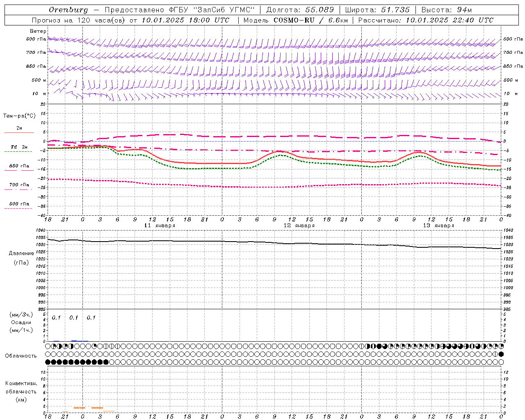This screenshot has width=525, height=420.
Task: Click the model label 'COSMO-RU / 6.6км'
Action: 310,20
